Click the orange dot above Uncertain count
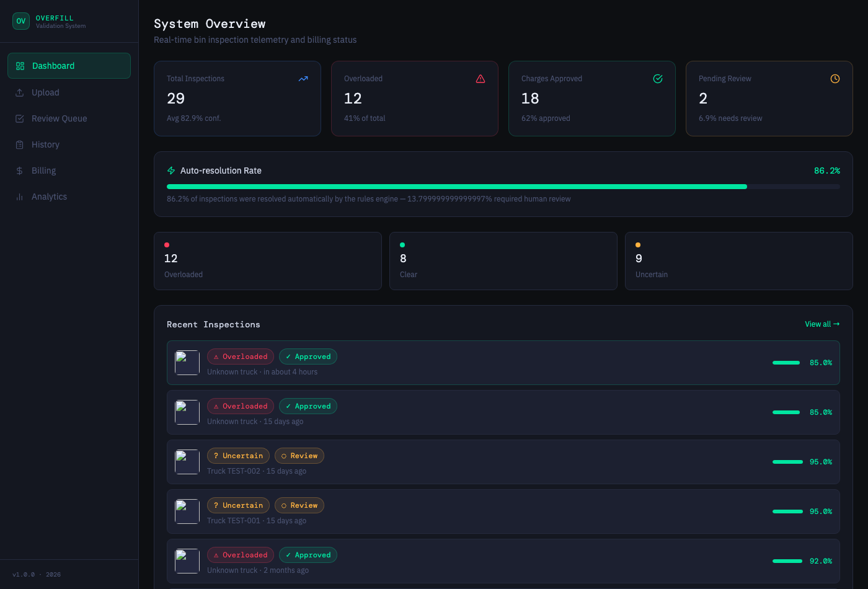 pyautogui.click(x=638, y=245)
